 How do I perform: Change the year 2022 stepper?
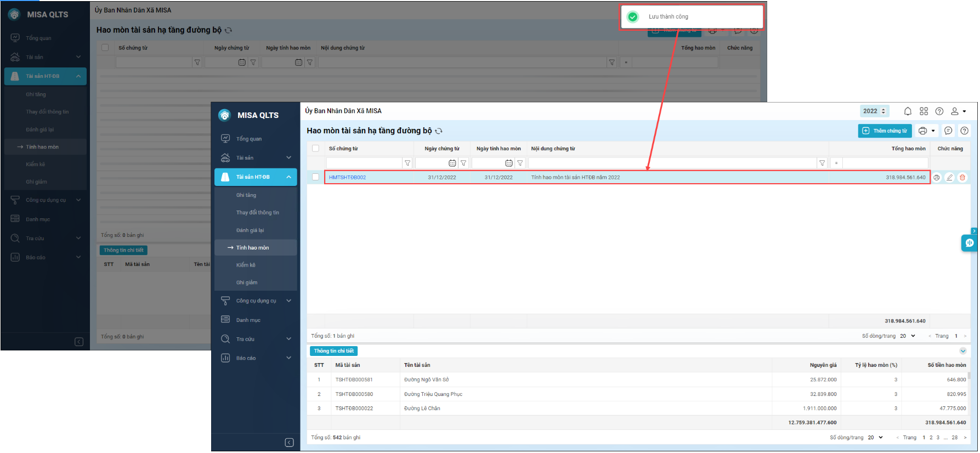tap(883, 111)
